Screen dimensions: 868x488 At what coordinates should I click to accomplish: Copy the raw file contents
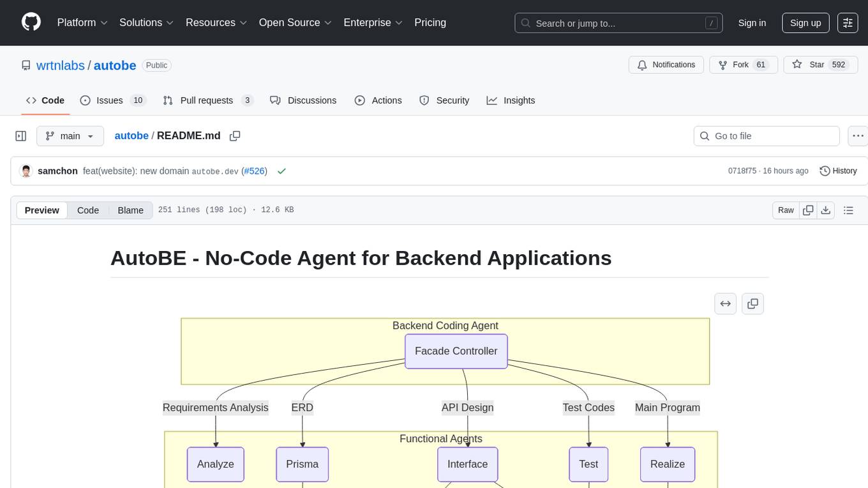(x=808, y=210)
